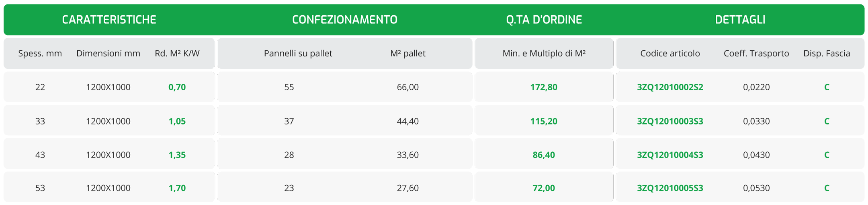Open article code 3ZQ12010003S3

(x=670, y=121)
